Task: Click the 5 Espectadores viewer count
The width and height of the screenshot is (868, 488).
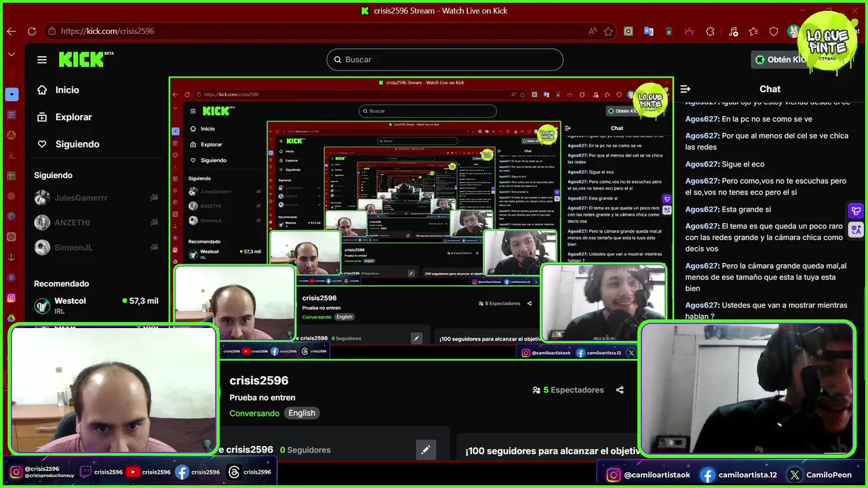Action: 568,390
